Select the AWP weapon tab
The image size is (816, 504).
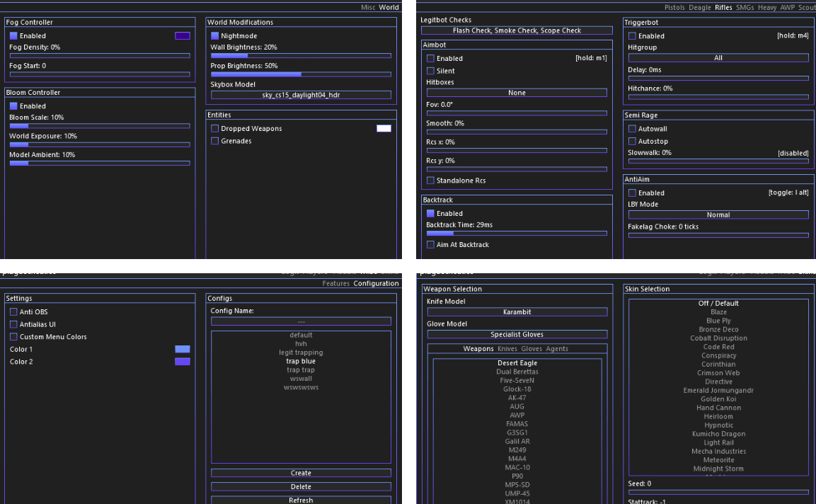788,7
